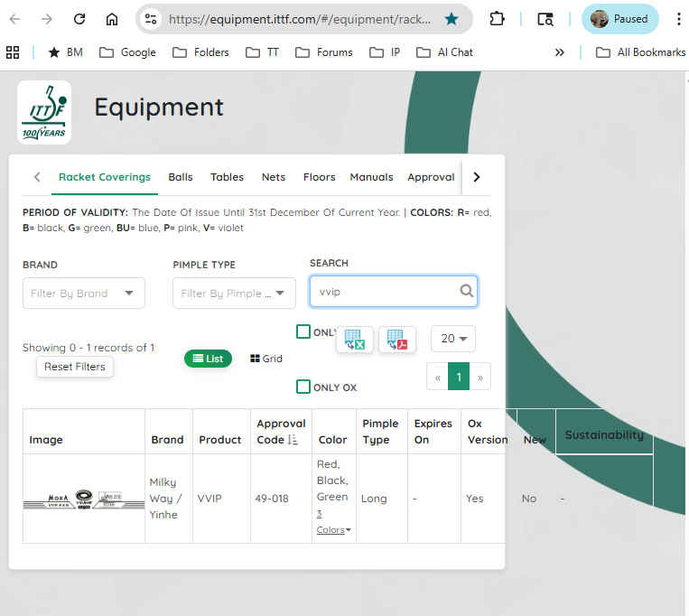Open the extensions puzzle icon
689x616 pixels.
497,19
